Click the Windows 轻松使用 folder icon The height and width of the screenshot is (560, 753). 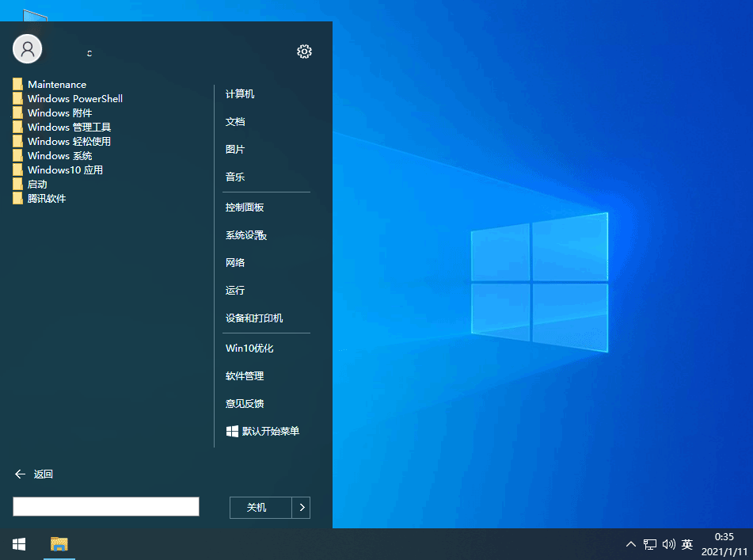coord(17,142)
